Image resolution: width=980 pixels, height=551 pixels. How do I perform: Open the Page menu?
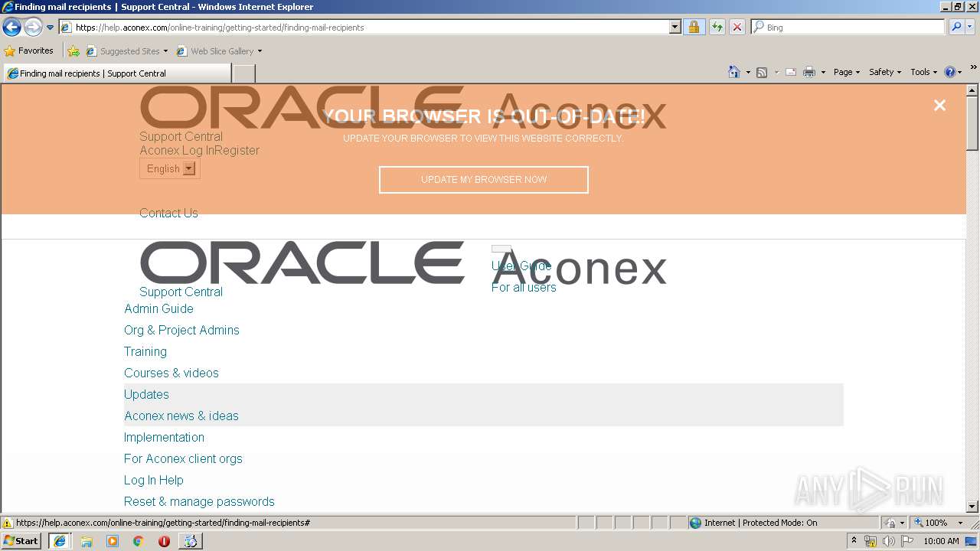click(846, 72)
